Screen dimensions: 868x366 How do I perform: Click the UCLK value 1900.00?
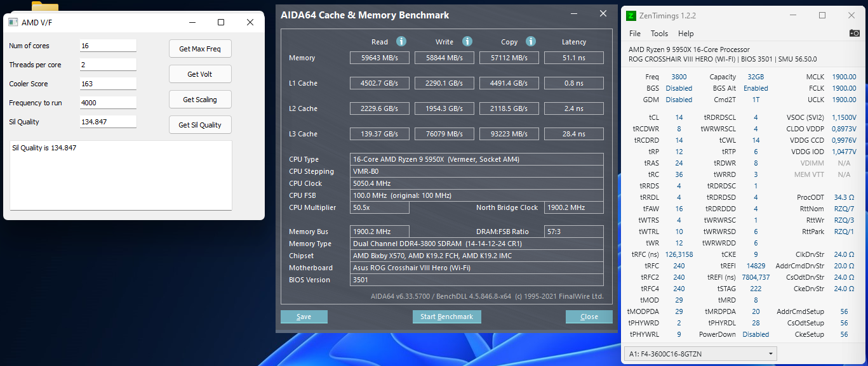click(x=844, y=100)
